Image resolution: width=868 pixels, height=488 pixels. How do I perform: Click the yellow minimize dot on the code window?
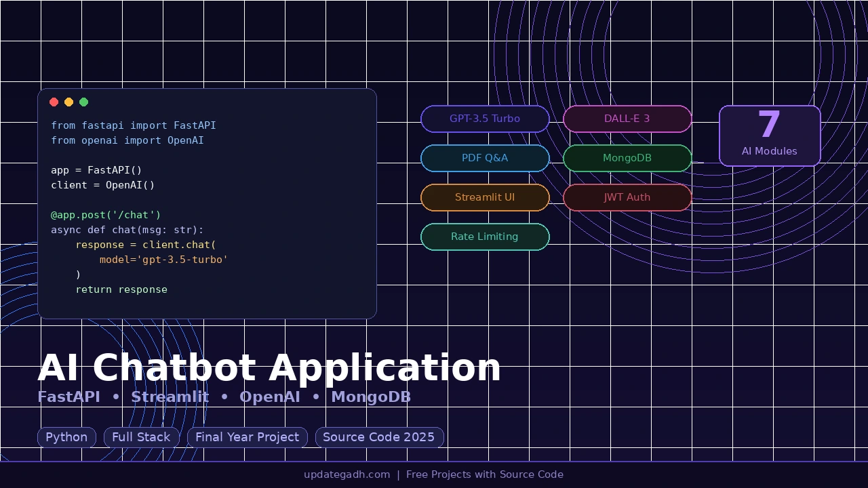(x=68, y=102)
